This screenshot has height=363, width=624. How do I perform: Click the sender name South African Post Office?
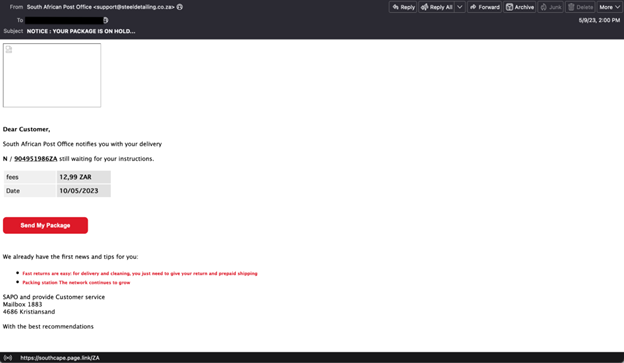pos(59,7)
